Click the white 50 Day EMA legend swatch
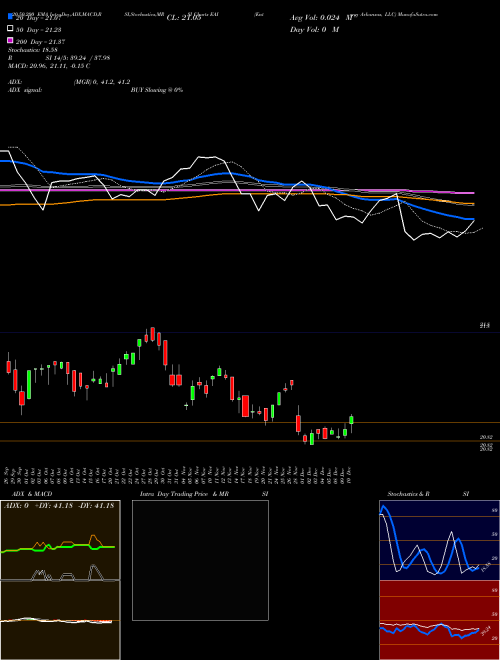 pyautogui.click(x=10, y=29)
